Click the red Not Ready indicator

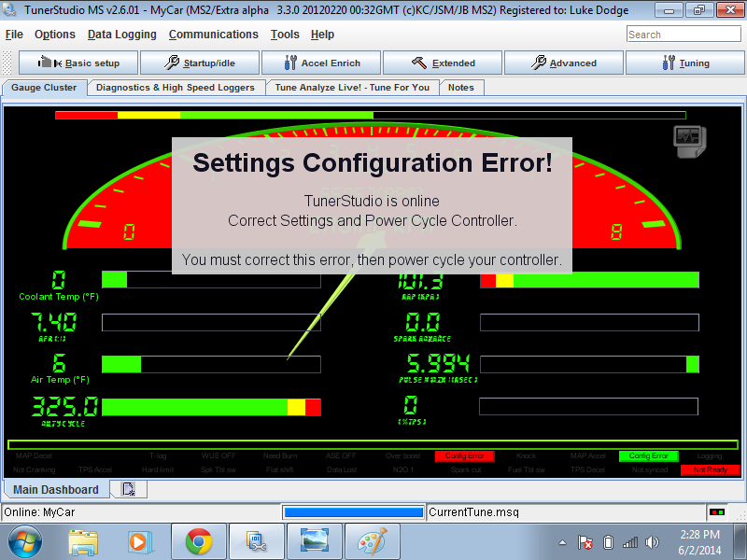tap(711, 469)
